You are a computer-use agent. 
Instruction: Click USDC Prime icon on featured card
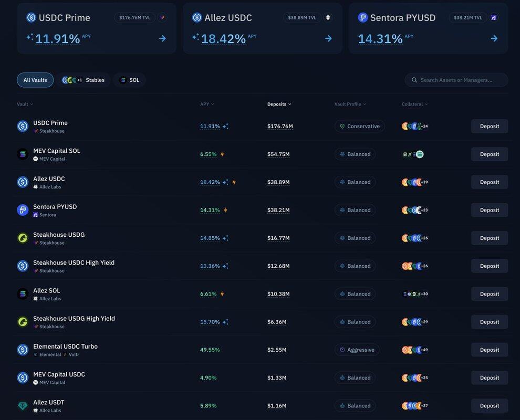31,17
